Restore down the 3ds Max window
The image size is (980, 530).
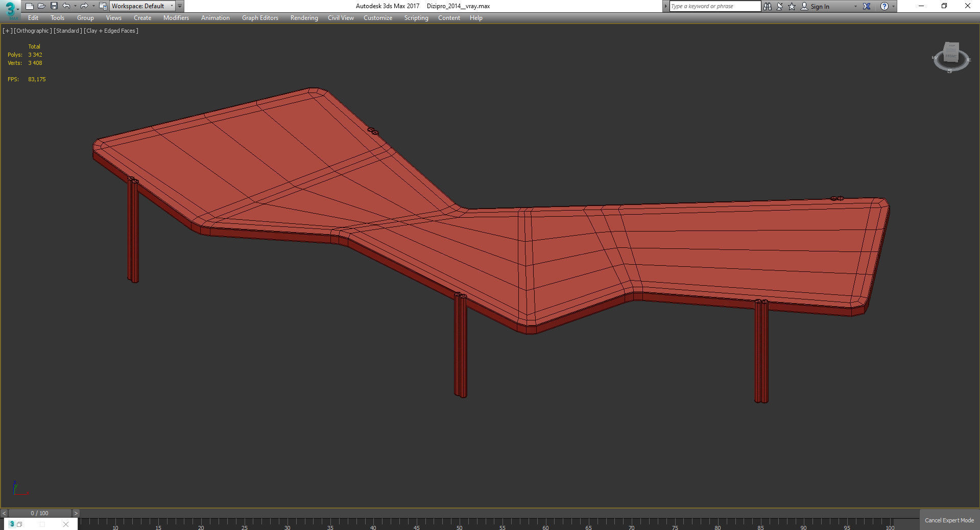(x=944, y=6)
